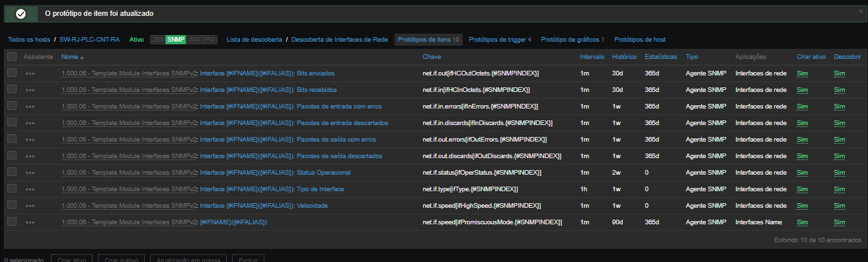Toggle Criar ativo Sim for Interfaces Name row
This screenshot has height=262, width=868.
coord(802,222)
